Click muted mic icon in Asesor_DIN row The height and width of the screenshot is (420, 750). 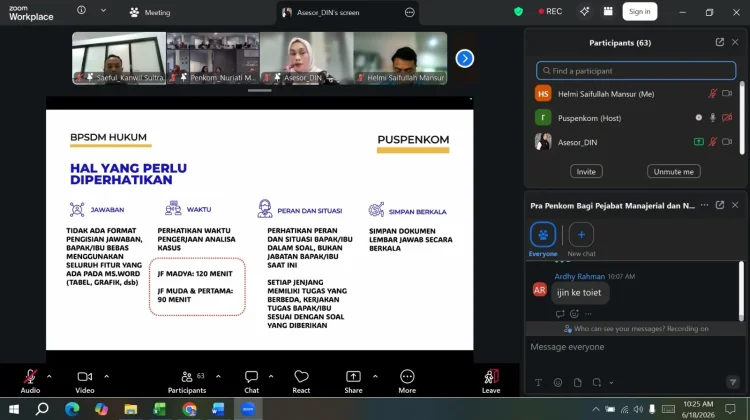tap(712, 142)
